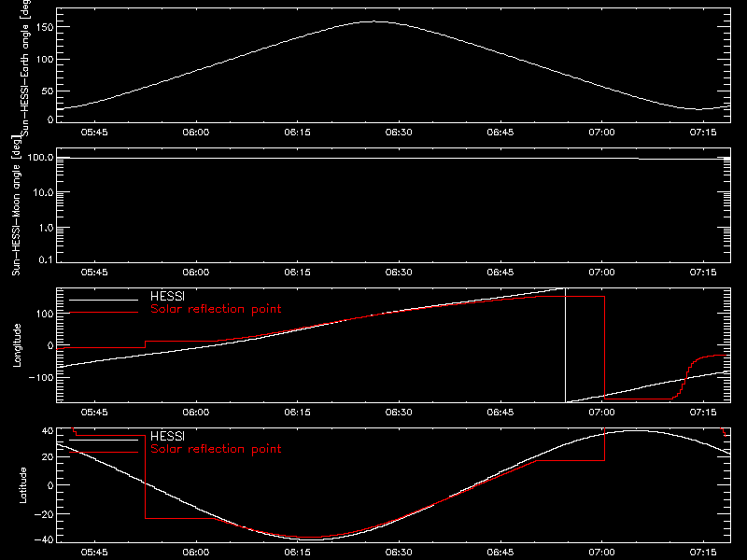
Task: Click the red legend line sample in the Longitude plot
Action: coord(104,313)
